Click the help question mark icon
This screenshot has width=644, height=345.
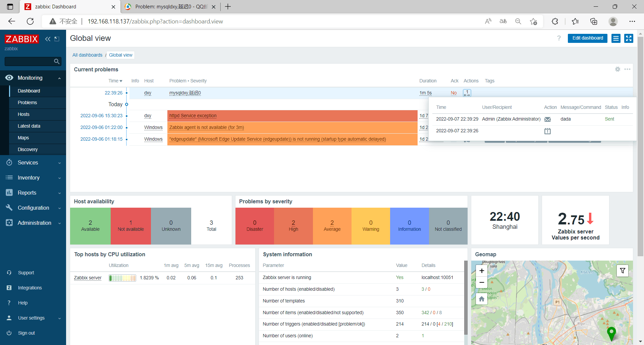[x=559, y=38]
